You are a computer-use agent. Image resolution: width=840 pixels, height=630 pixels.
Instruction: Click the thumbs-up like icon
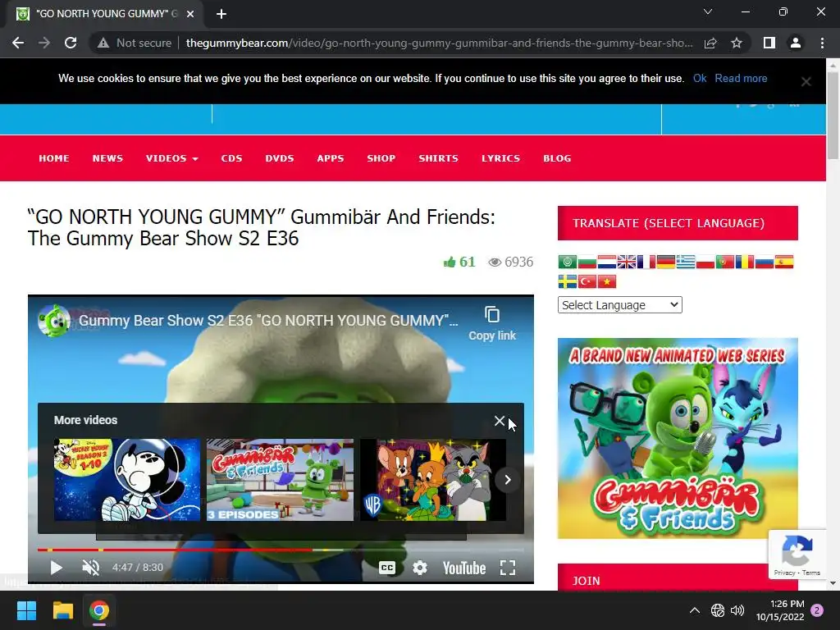tap(450, 262)
